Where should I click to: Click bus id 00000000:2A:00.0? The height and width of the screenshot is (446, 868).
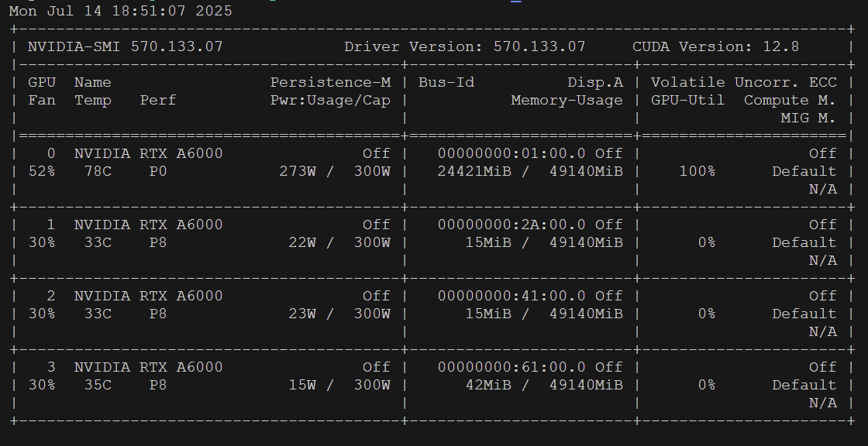tap(511, 225)
